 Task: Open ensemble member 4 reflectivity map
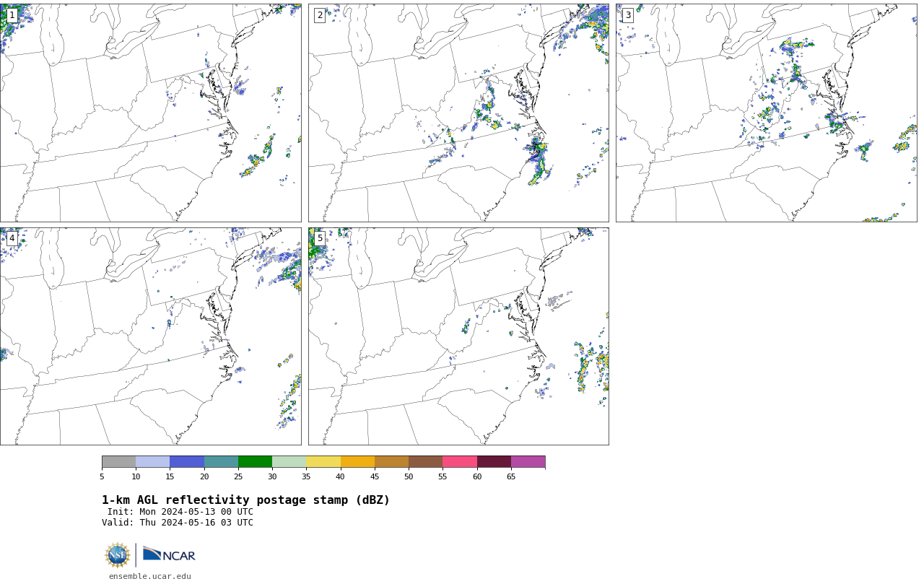point(150,336)
